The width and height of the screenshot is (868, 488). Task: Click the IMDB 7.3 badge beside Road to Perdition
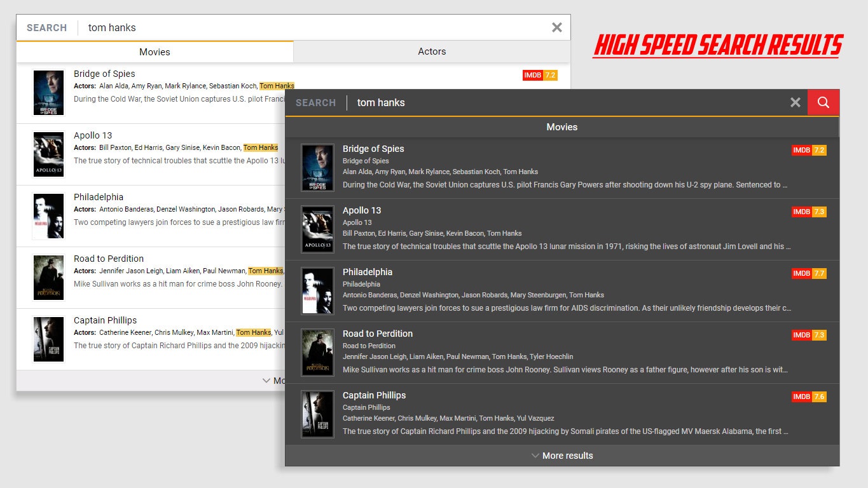(x=808, y=335)
